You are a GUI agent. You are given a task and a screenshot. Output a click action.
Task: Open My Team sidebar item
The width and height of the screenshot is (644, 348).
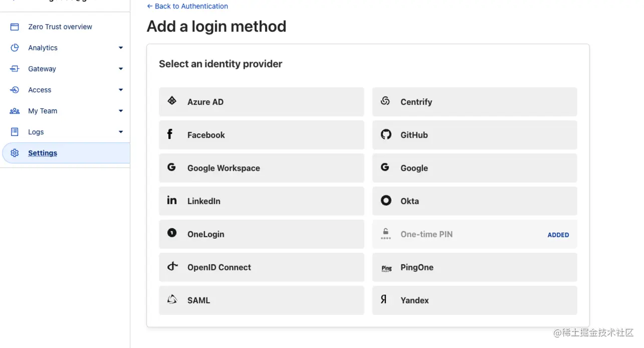(x=43, y=111)
